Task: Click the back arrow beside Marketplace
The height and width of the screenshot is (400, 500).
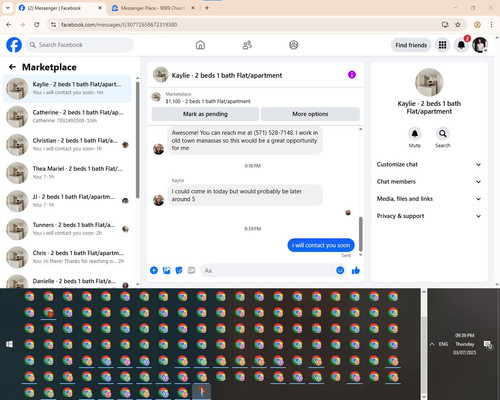Action: tap(12, 67)
